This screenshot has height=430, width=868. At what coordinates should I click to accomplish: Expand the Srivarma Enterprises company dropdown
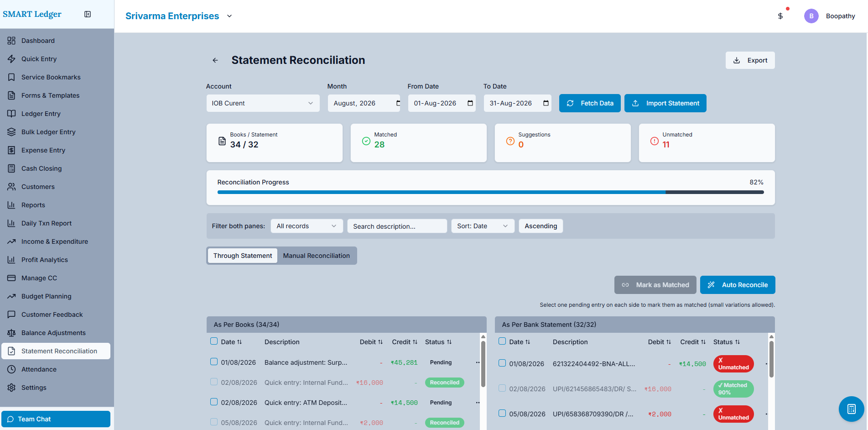179,16
